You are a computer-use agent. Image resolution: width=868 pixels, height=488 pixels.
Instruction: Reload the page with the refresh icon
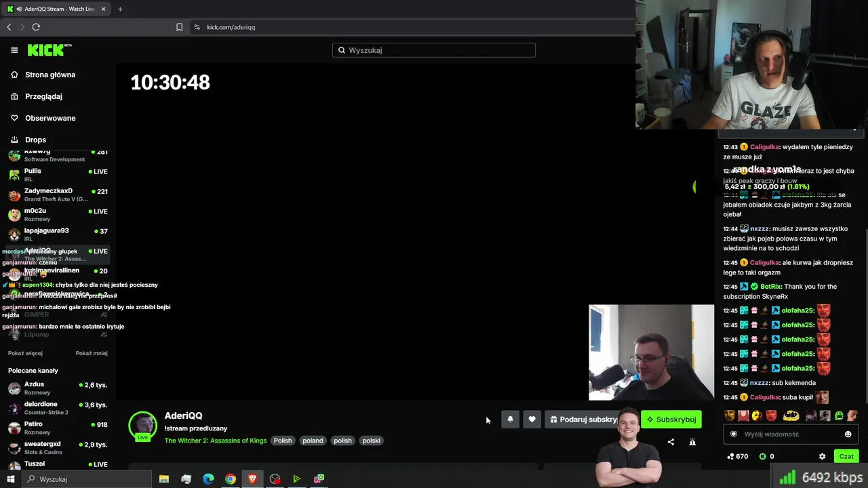(x=36, y=27)
